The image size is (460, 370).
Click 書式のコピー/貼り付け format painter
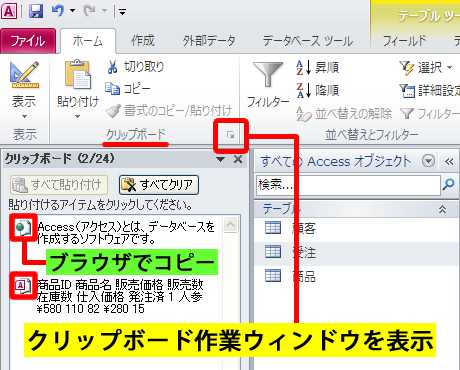coord(169,111)
